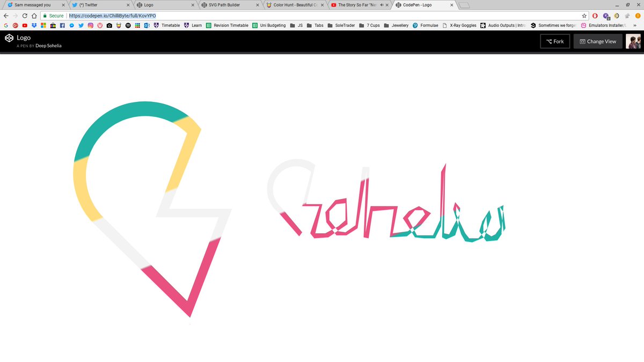This screenshot has width=644, height=362.
Task: Open the Jewellery bookmarks folder
Action: [396, 25]
